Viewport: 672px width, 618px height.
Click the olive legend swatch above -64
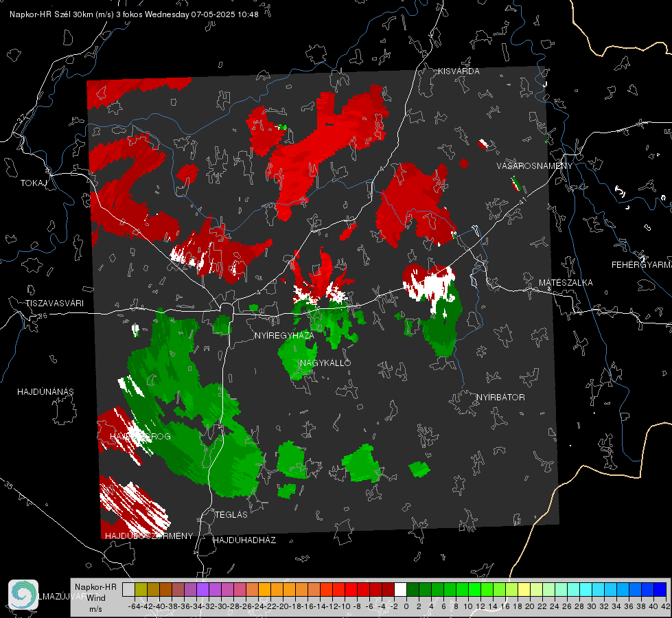141,589
